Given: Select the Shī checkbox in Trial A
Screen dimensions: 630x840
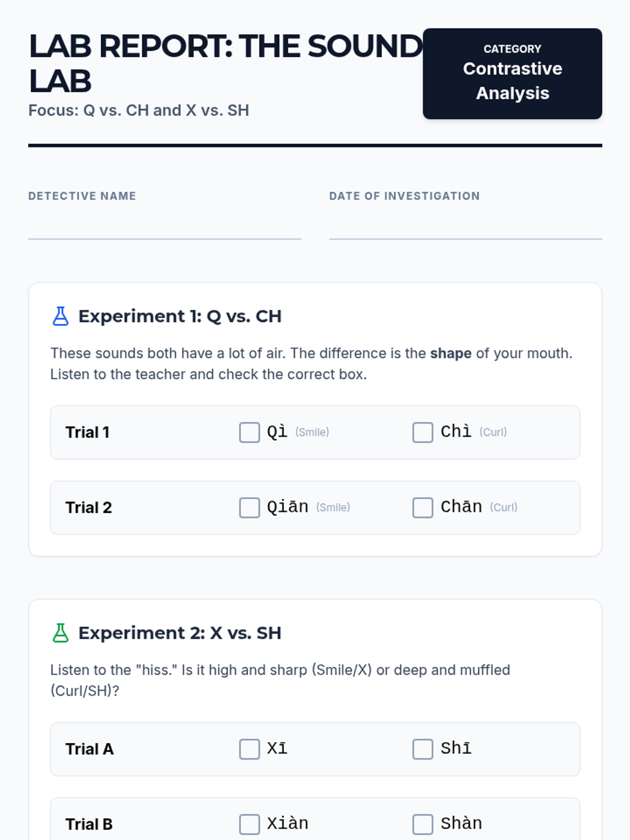Looking at the screenshot, I should coord(423,749).
